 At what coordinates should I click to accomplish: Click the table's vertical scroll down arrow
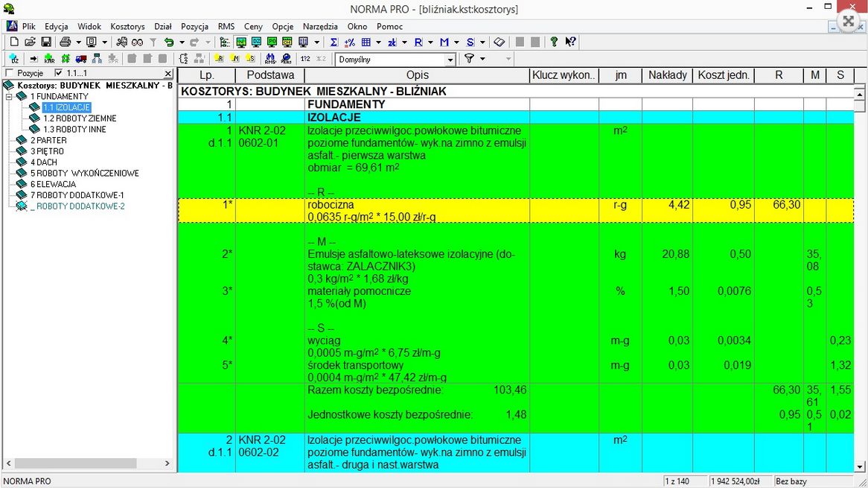859,466
